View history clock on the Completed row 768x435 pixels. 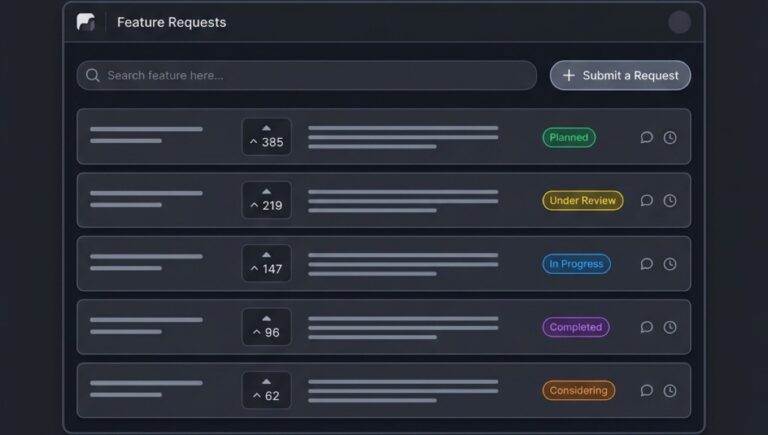tap(670, 327)
